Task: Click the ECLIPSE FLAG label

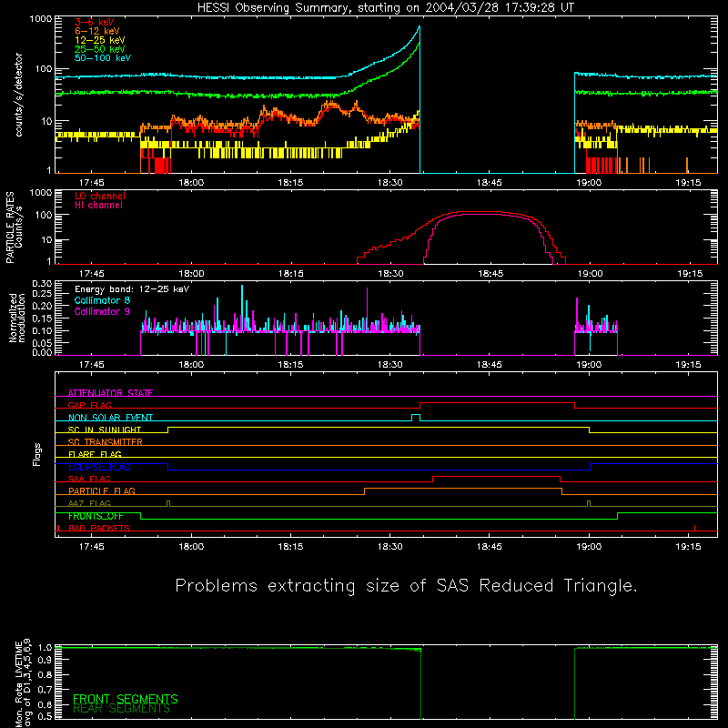Action: 99,467
